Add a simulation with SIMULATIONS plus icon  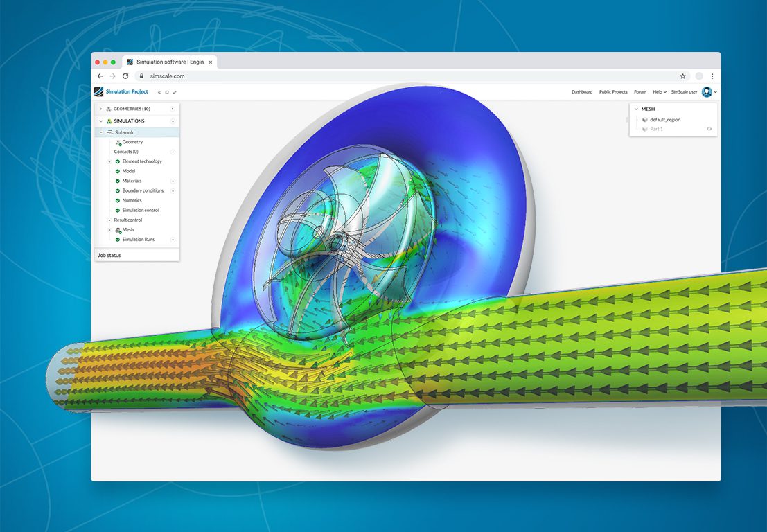click(x=173, y=121)
